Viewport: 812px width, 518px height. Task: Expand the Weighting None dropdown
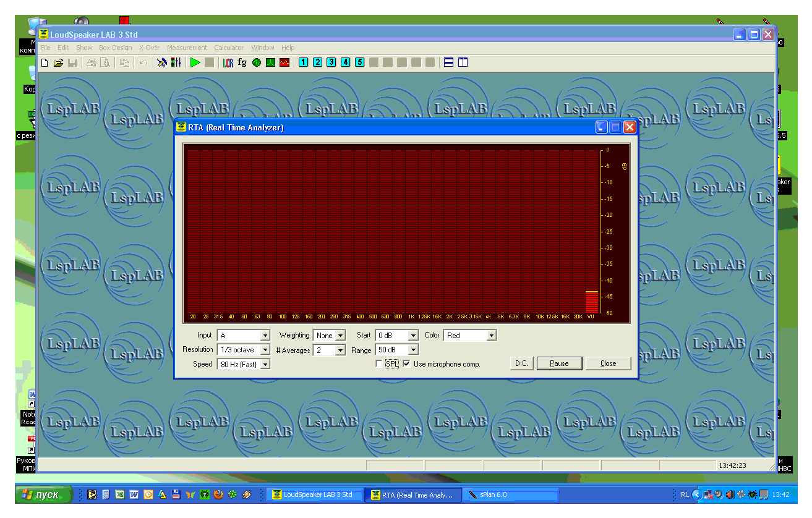(341, 336)
